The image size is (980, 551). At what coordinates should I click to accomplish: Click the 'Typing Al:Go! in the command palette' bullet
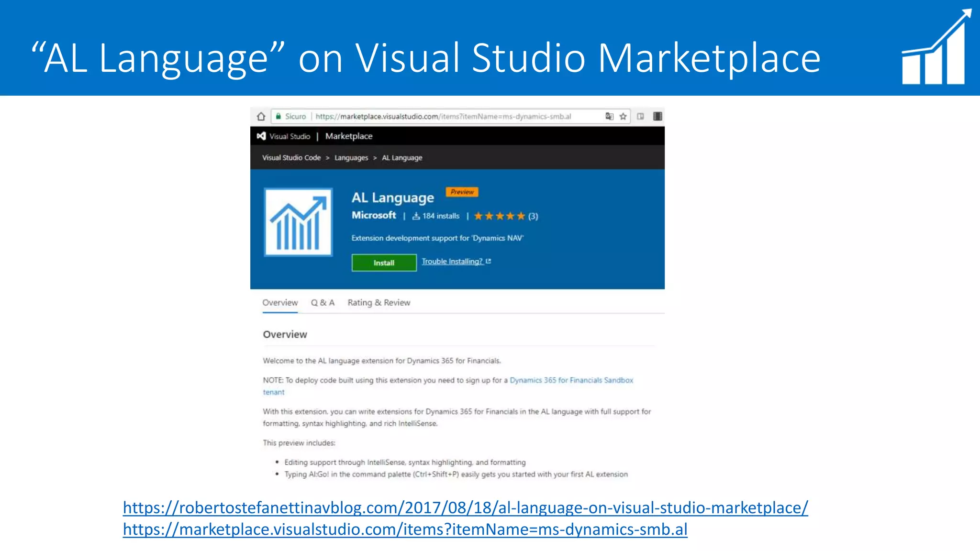point(456,474)
